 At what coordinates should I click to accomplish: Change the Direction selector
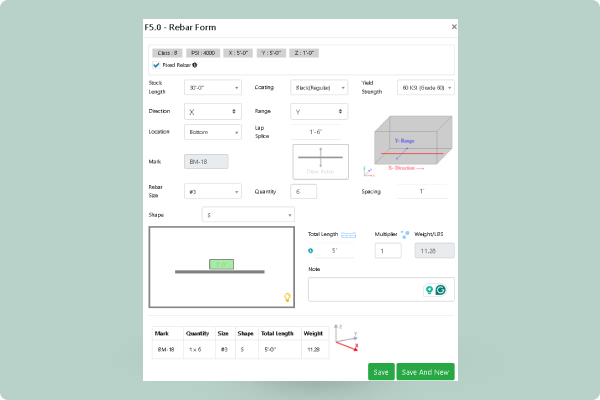[212, 111]
